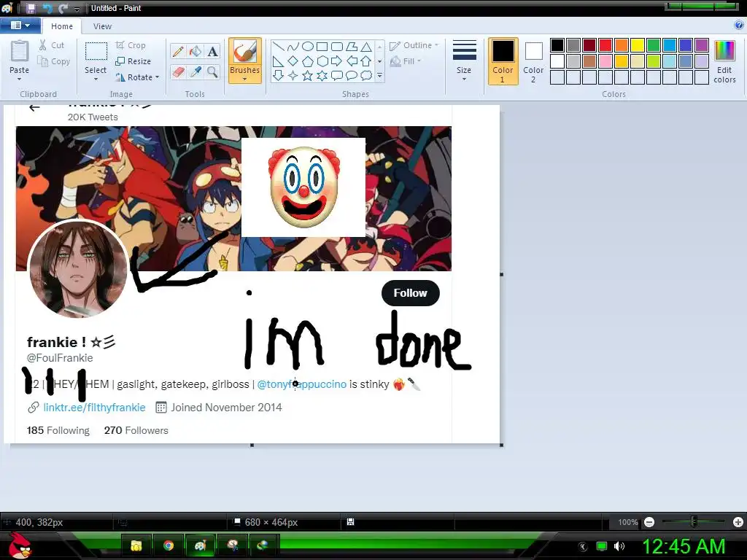This screenshot has height=560, width=747.
Task: Choose the Pentagon shape
Action: pyautogui.click(x=308, y=61)
